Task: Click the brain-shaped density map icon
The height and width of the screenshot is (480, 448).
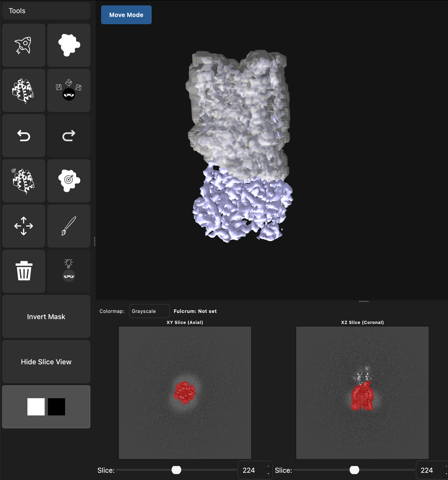Action: point(24,90)
